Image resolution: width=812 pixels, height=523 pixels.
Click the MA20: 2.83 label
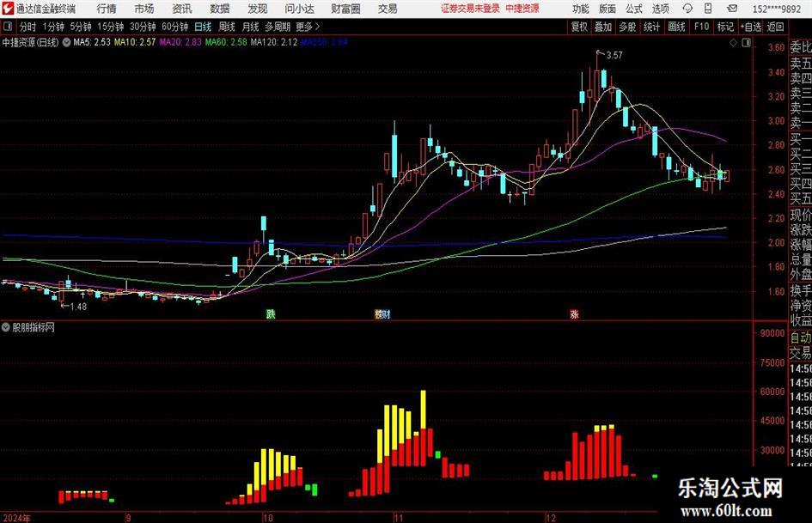[180, 42]
